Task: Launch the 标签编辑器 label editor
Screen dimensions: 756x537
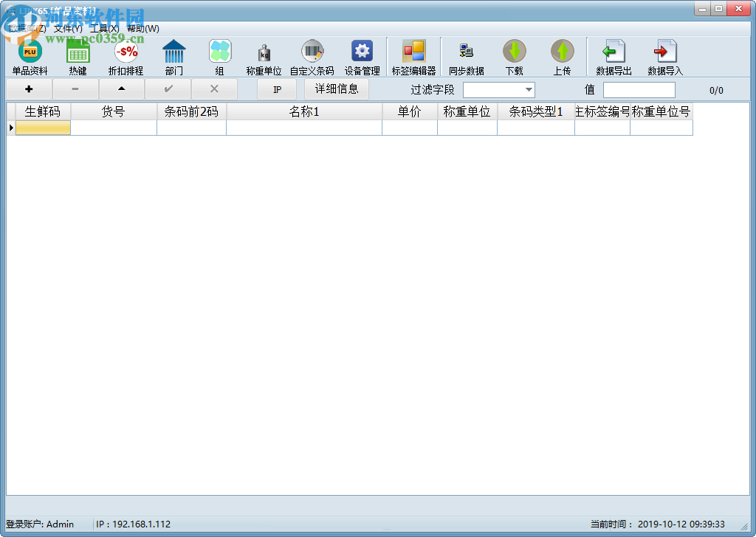Action: (x=414, y=55)
